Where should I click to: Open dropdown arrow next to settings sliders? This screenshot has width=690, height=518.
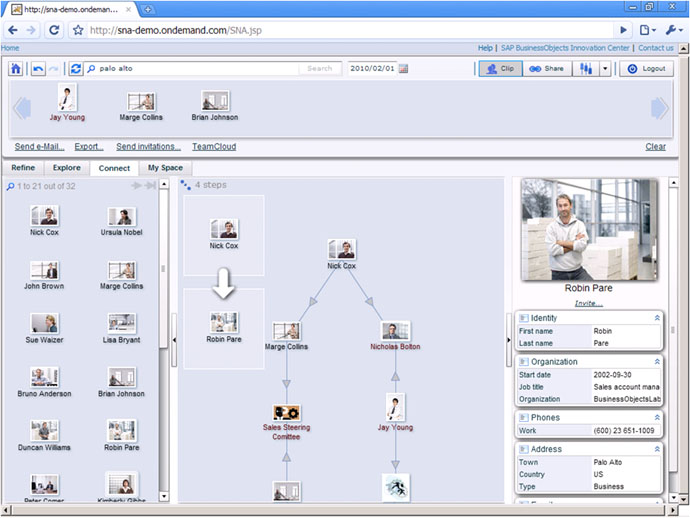[606, 69]
